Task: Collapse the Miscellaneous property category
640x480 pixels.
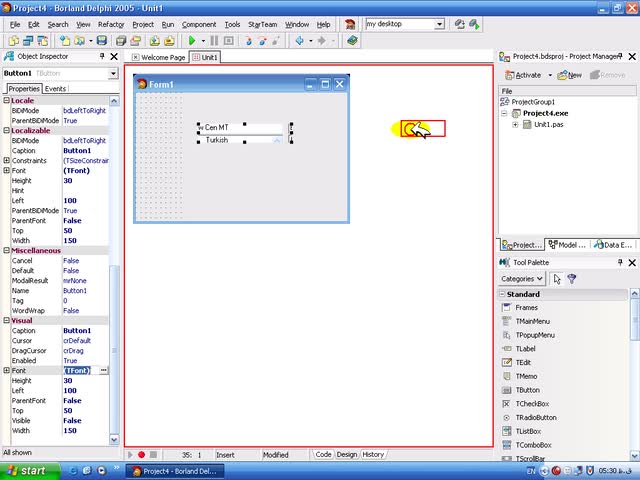Action: point(7,250)
